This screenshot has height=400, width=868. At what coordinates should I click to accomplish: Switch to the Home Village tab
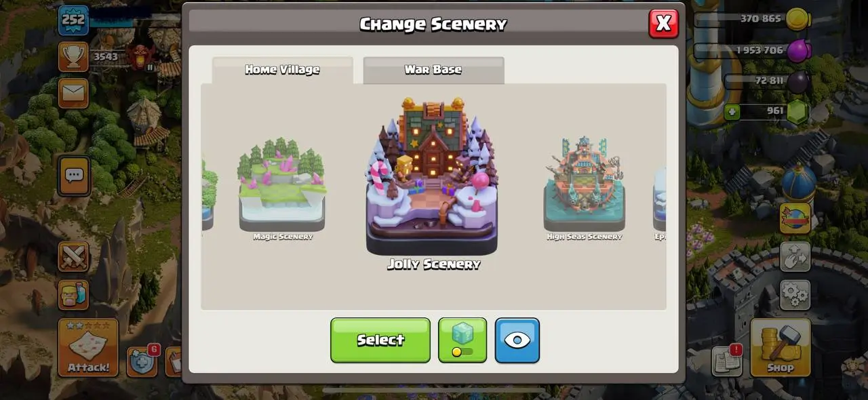tap(282, 70)
